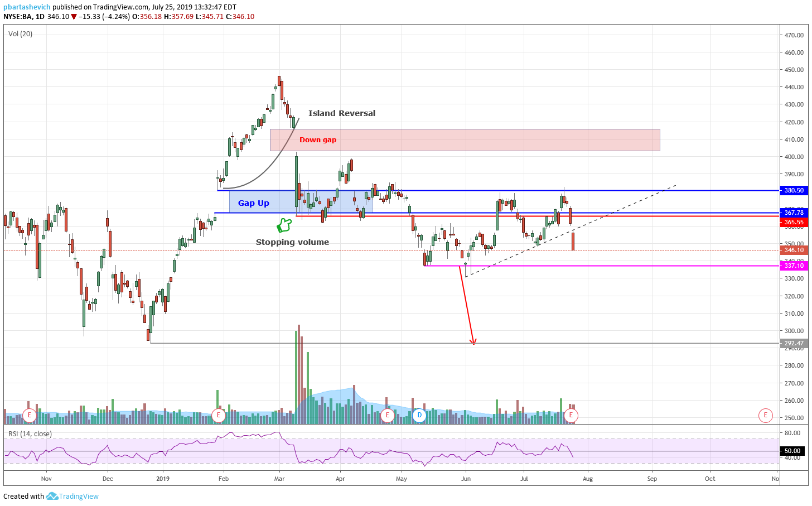Screen dimensions: 812x506
Task: Click the Dec label on time axis
Action: (x=108, y=479)
